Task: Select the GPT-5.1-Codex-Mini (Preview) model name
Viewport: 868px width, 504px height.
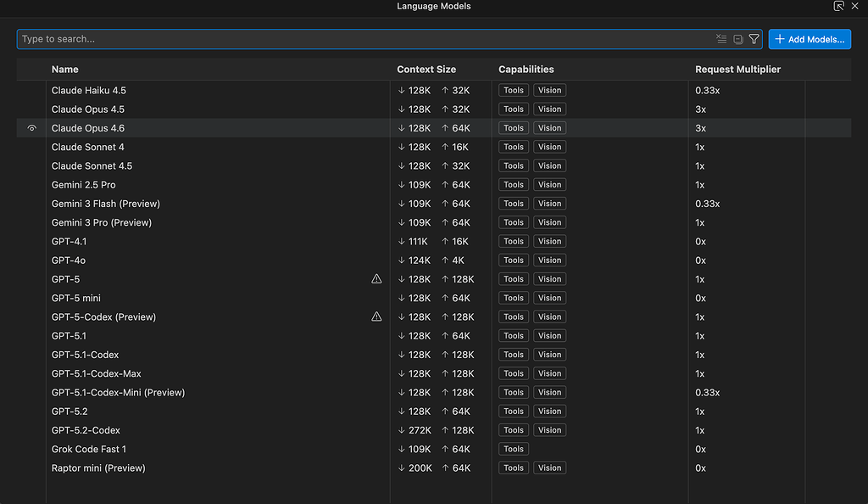Action: [x=118, y=392]
